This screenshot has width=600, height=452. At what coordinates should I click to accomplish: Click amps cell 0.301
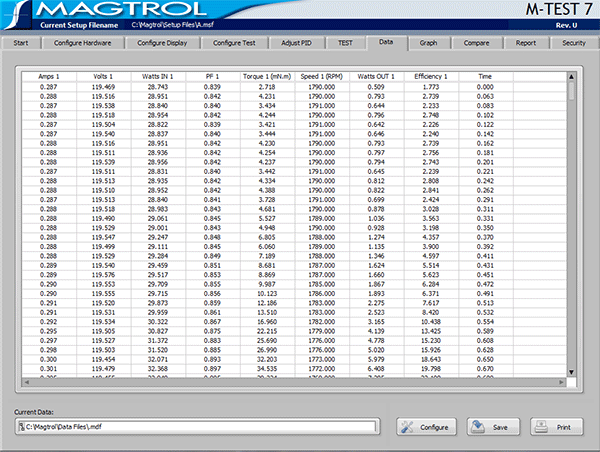point(49,369)
